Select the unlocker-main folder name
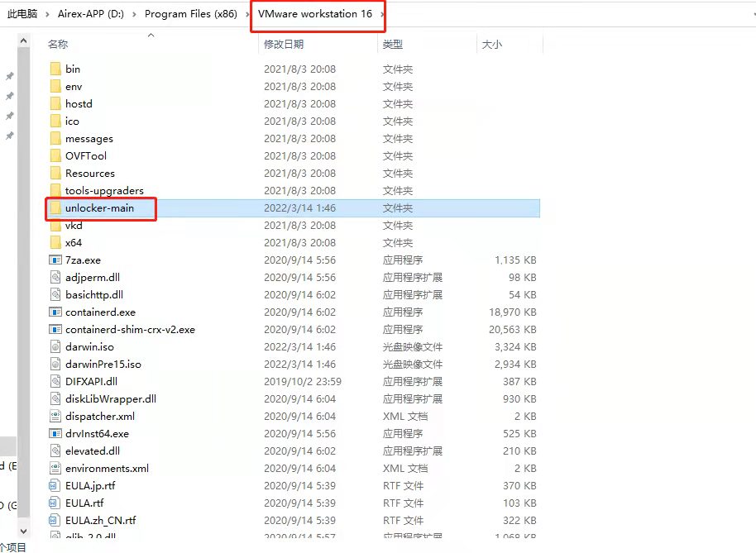Screen dimensions: 756x553 click(100, 208)
